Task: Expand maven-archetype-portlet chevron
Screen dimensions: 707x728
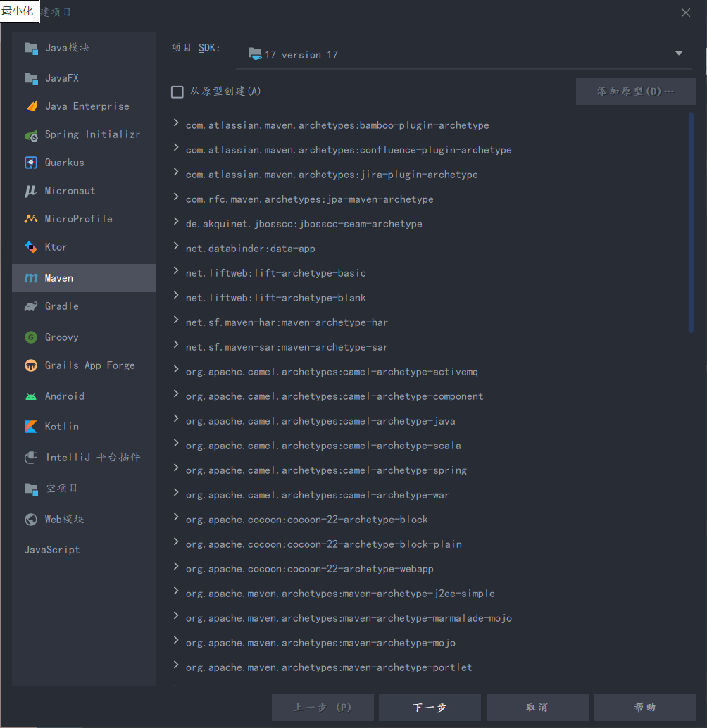Action: [x=176, y=665]
